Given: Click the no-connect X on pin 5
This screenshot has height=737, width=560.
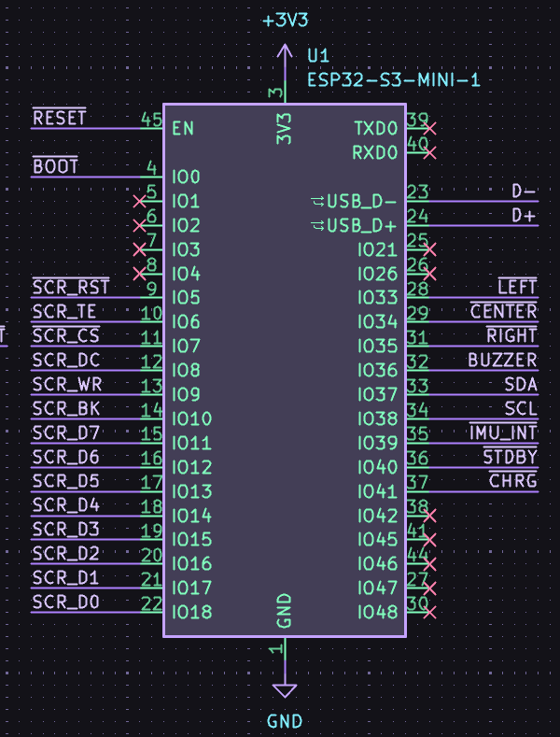Looking at the screenshot, I should tap(139, 202).
